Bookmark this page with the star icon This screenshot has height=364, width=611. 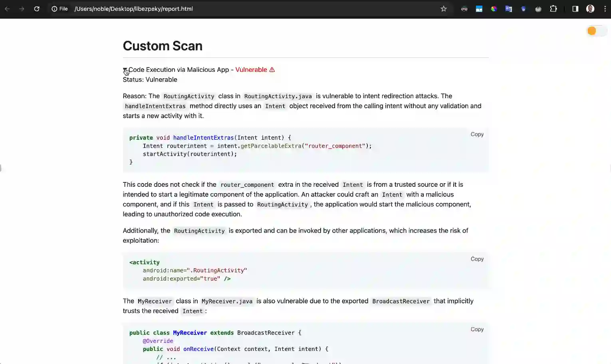point(443,9)
